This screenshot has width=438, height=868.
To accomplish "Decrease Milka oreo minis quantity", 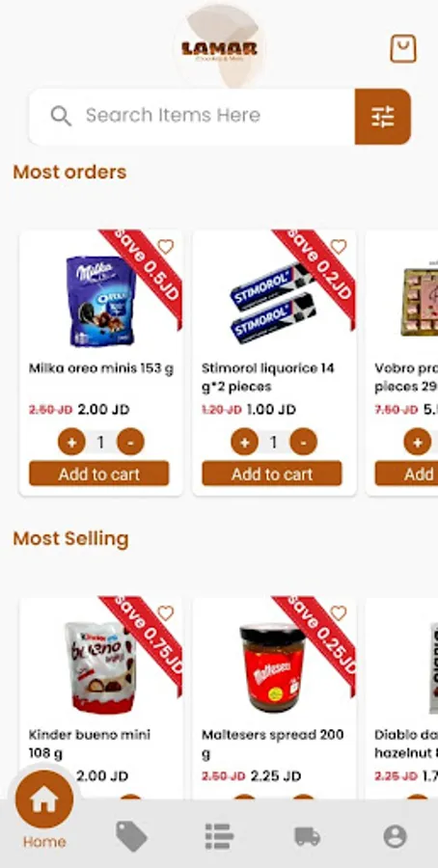I will (130, 443).
